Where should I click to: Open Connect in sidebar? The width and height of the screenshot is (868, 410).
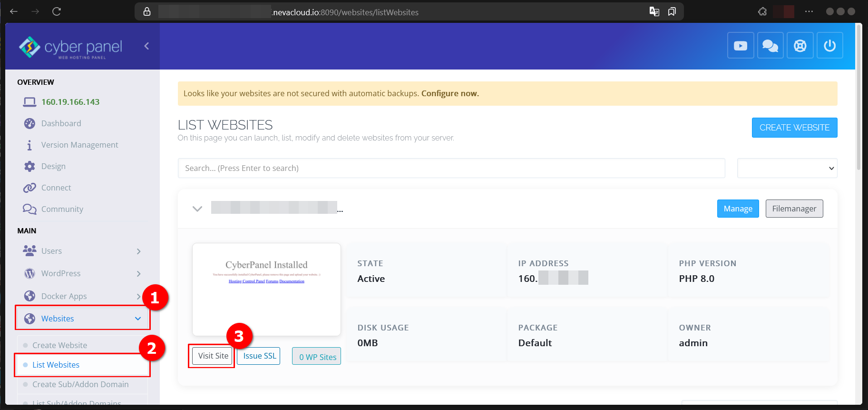[56, 188]
